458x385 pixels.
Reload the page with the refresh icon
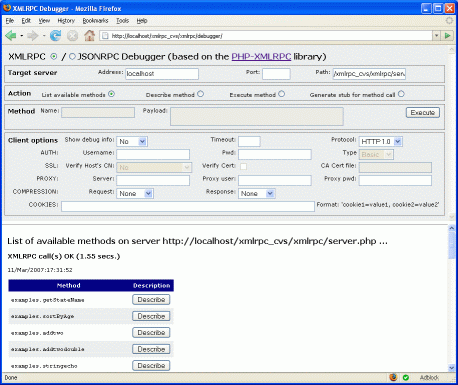click(55, 35)
